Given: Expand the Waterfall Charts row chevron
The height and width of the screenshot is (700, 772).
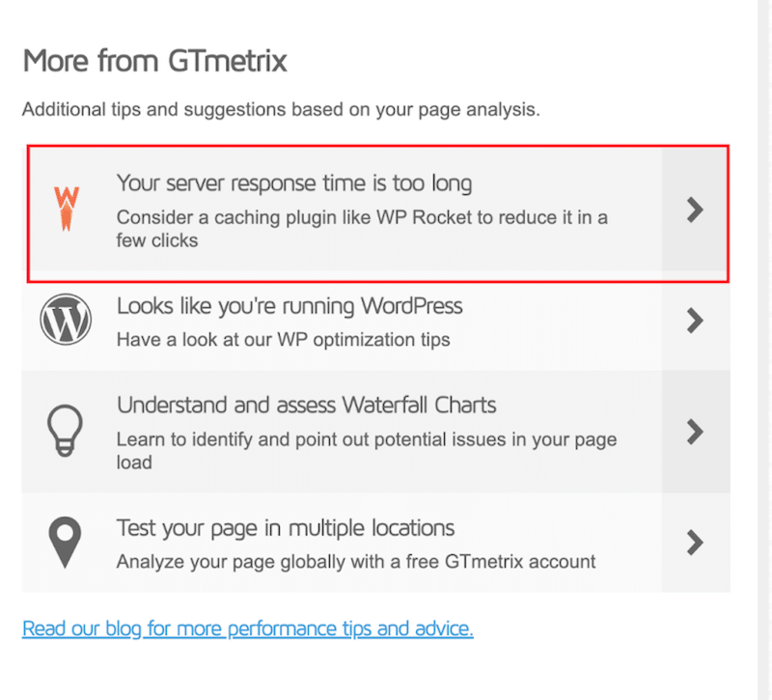Looking at the screenshot, I should [x=697, y=432].
